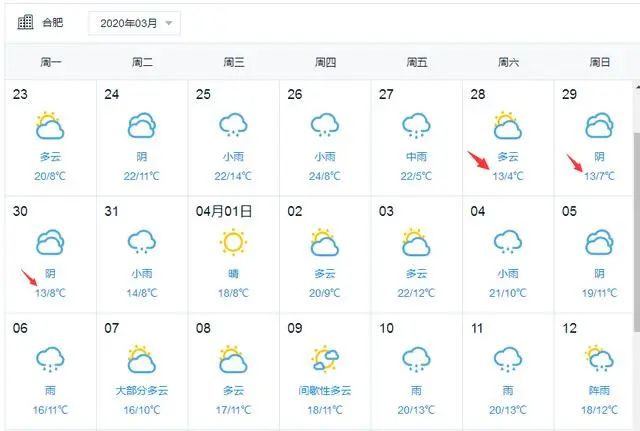Image resolution: width=640 pixels, height=431 pixels.
Task: Select the 合肥 city label
Action: click(x=53, y=22)
